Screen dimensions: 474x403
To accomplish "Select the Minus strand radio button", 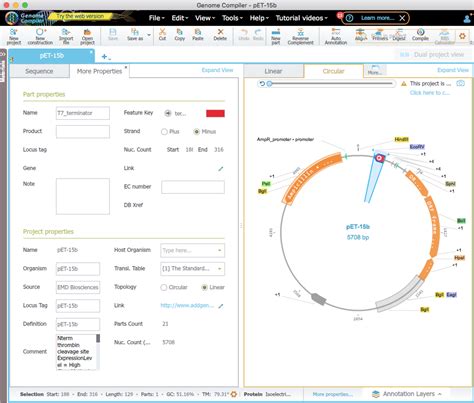I will click(197, 132).
